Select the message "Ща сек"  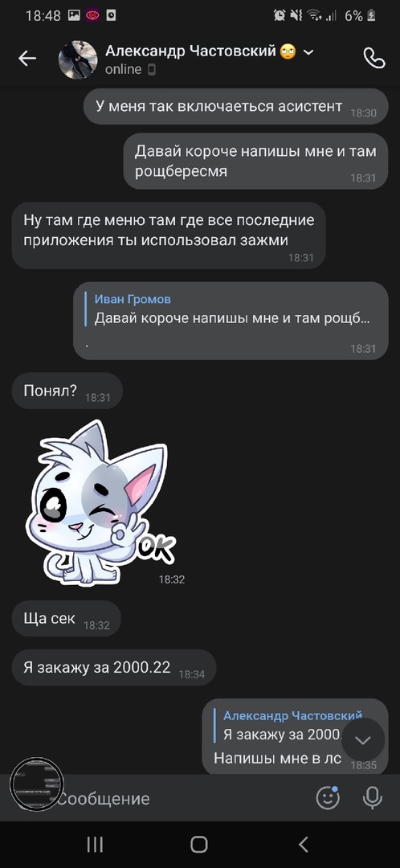click(x=66, y=618)
